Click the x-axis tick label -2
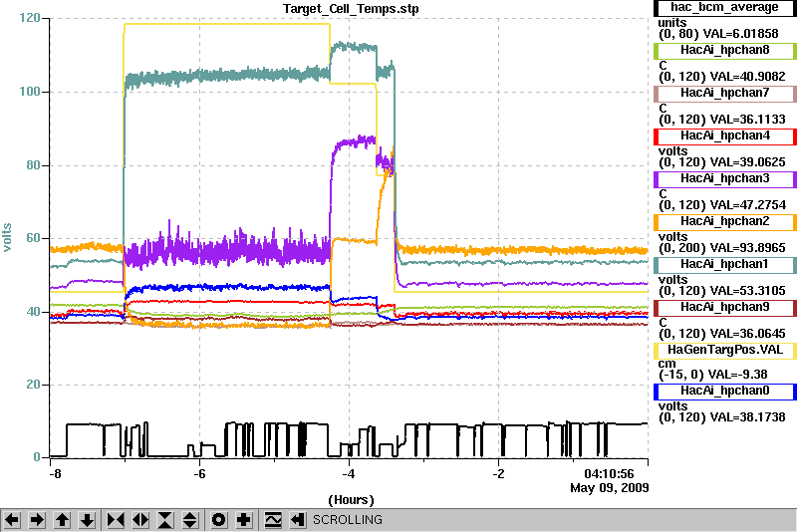The image size is (797, 532). tap(499, 474)
